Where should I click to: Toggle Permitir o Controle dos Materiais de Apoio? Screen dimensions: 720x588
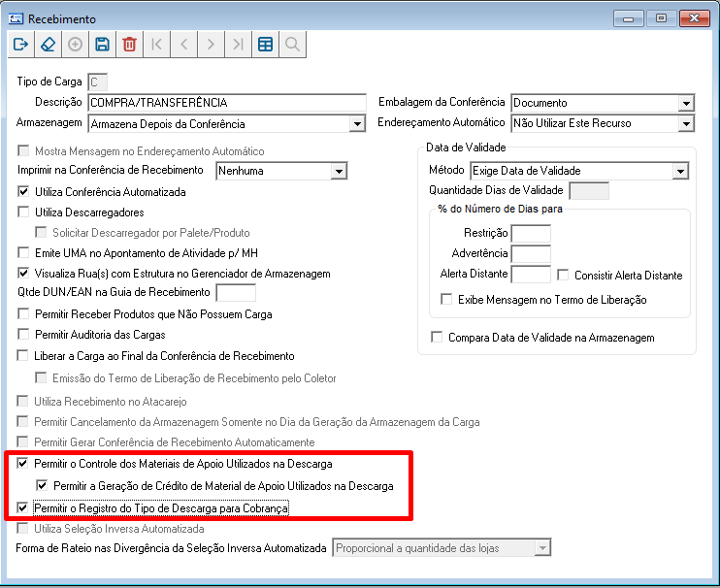tap(22, 463)
